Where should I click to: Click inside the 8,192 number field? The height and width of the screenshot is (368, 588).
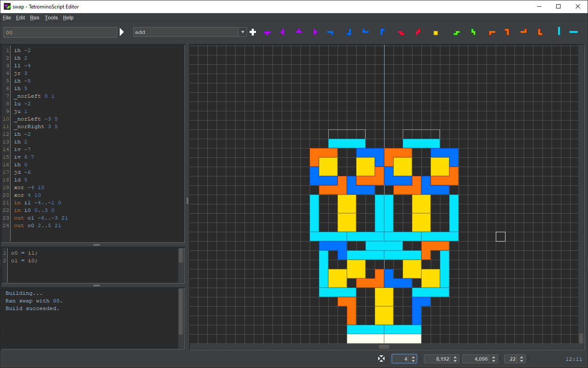[438, 359]
